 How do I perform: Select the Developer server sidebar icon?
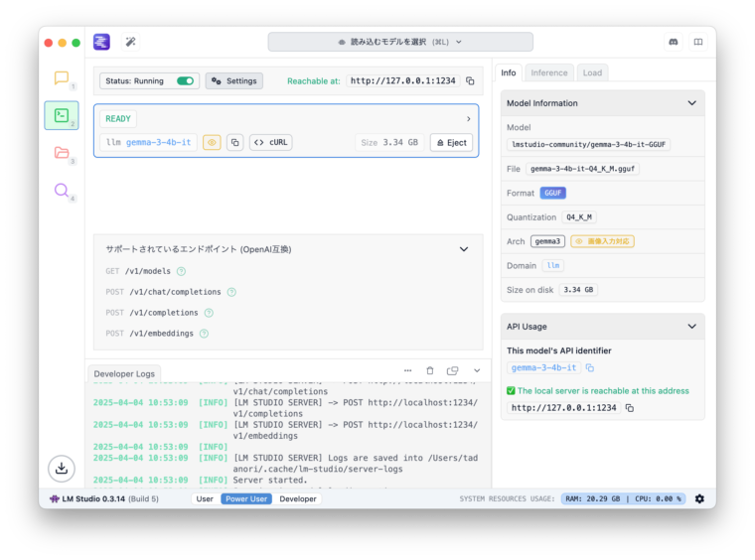point(62,115)
